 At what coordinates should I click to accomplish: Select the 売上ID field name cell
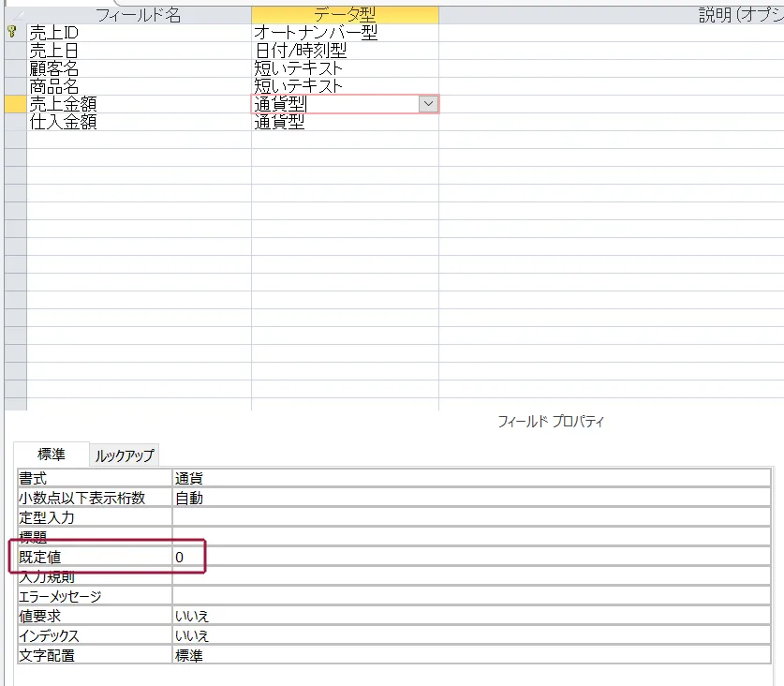139,33
